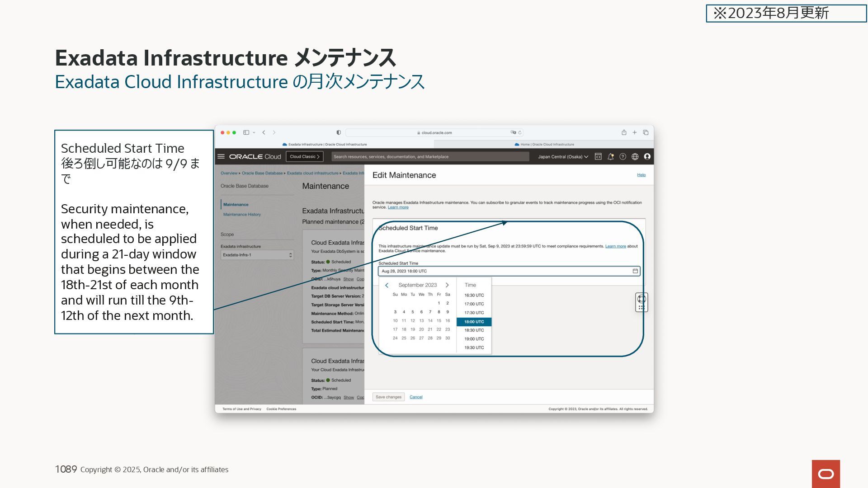Open the Oracle Cloud hamburger navigation menu

click(221, 157)
